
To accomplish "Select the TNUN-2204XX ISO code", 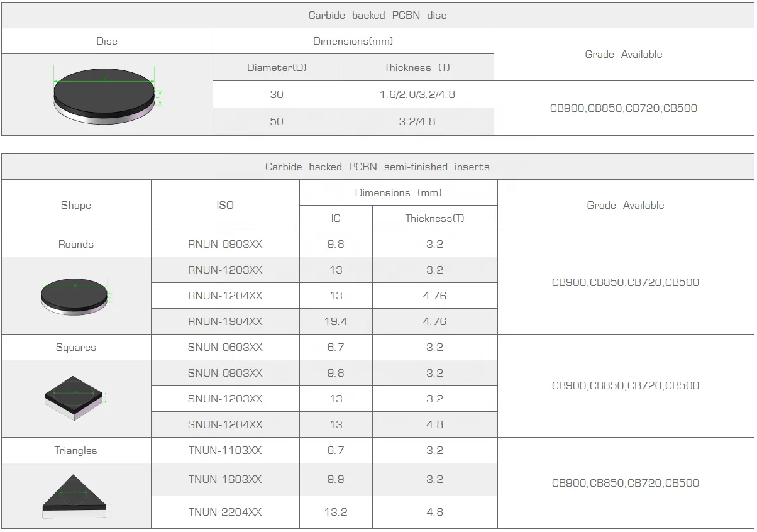I will pos(225,512).
